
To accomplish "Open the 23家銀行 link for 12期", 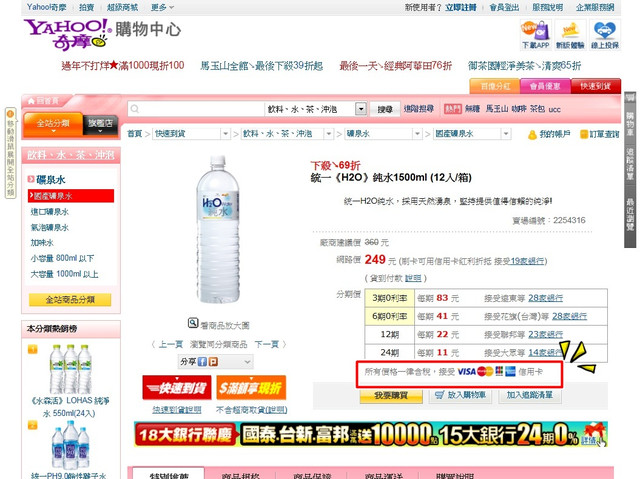I will click(x=545, y=334).
